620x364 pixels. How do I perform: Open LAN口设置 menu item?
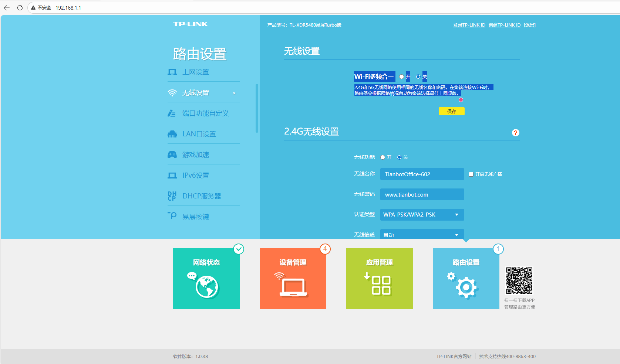[199, 134]
